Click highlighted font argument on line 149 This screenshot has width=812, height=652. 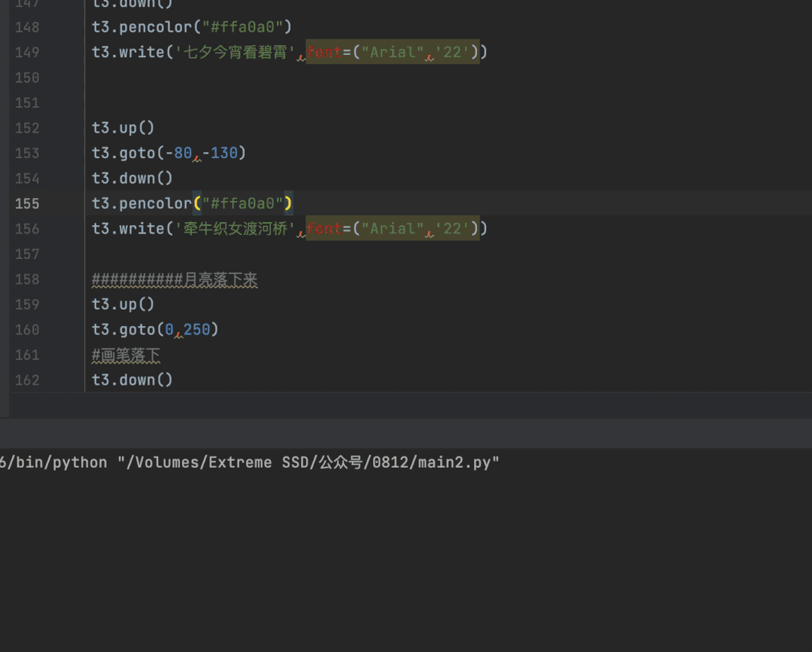point(393,53)
